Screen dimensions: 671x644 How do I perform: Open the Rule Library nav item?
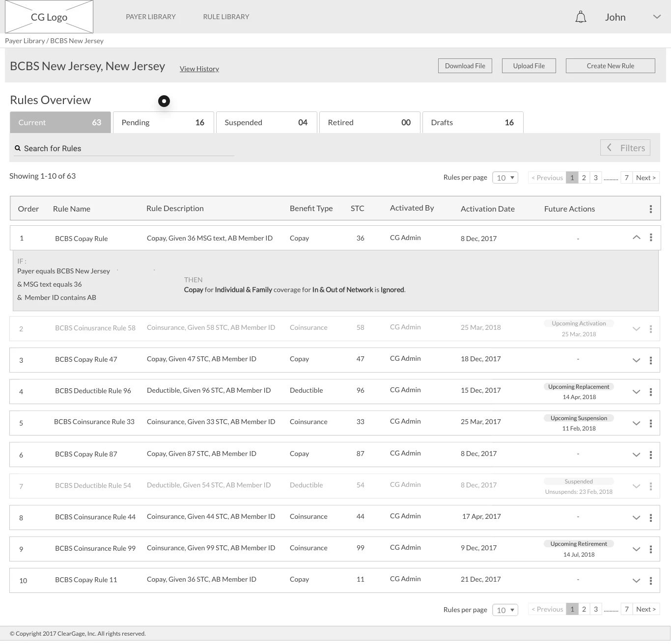(x=226, y=17)
